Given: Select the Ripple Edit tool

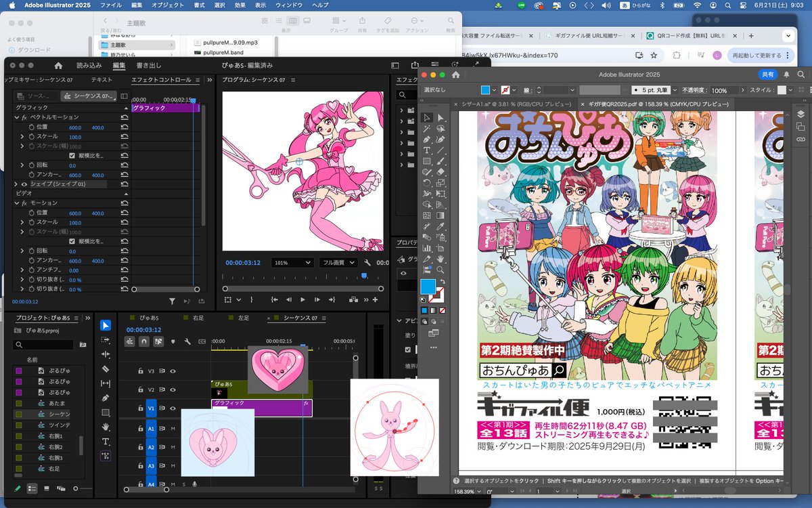Looking at the screenshot, I should [106, 354].
